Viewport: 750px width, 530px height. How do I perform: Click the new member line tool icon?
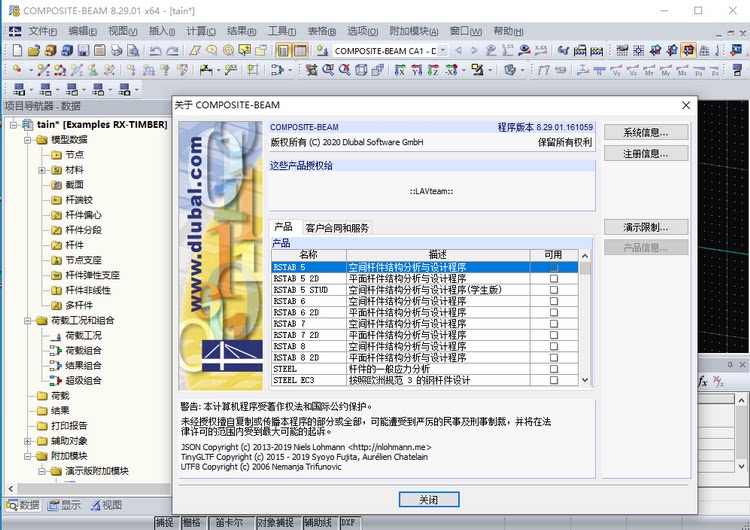coord(44,70)
